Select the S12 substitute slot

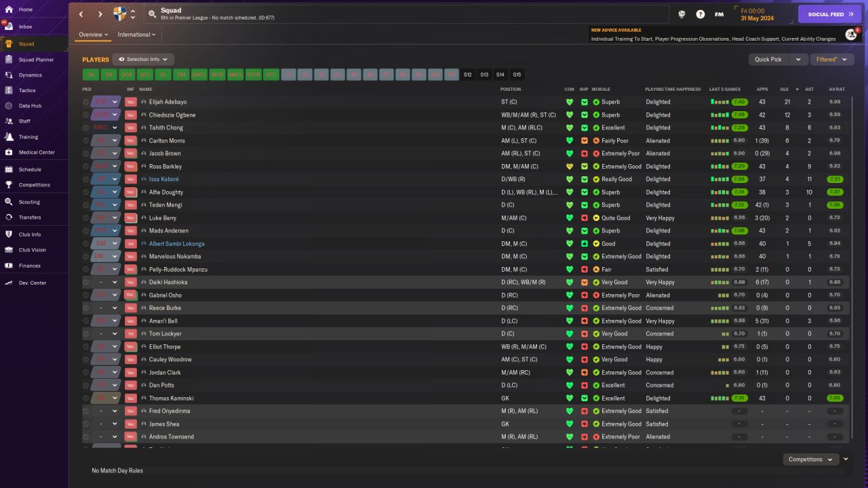[468, 75]
